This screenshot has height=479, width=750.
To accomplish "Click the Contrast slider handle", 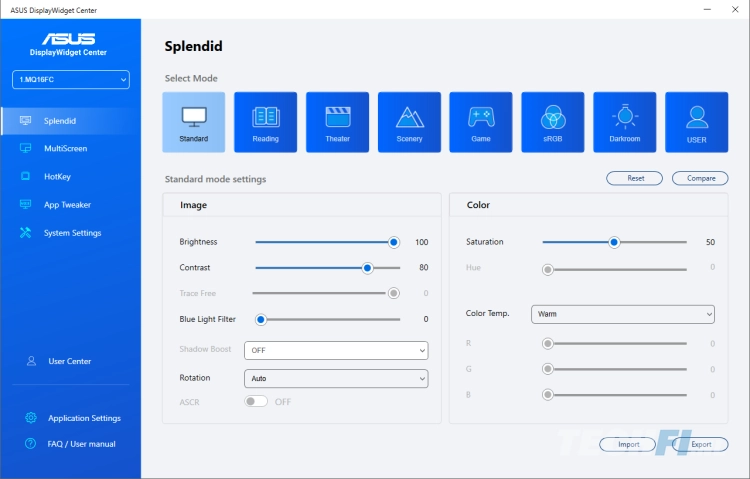I will pyautogui.click(x=367, y=268).
